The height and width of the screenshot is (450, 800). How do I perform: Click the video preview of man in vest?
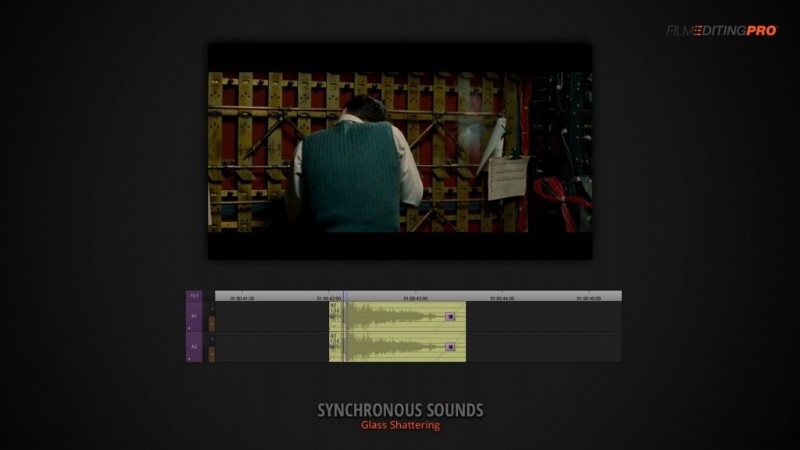click(x=400, y=152)
